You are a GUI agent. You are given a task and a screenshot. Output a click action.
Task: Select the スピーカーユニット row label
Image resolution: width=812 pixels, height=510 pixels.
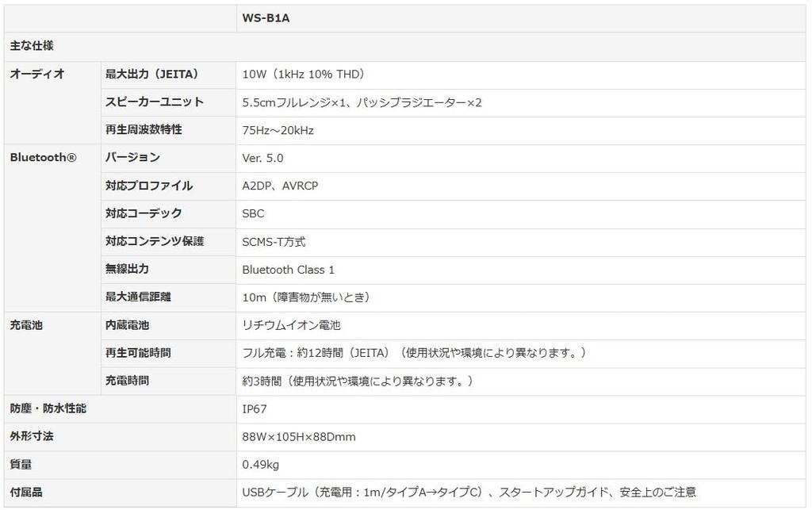tap(154, 102)
